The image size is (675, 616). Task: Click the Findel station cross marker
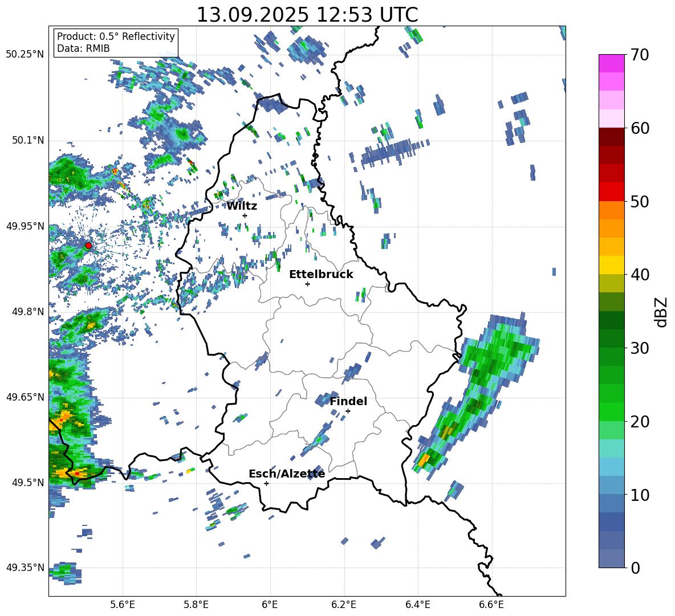click(348, 411)
